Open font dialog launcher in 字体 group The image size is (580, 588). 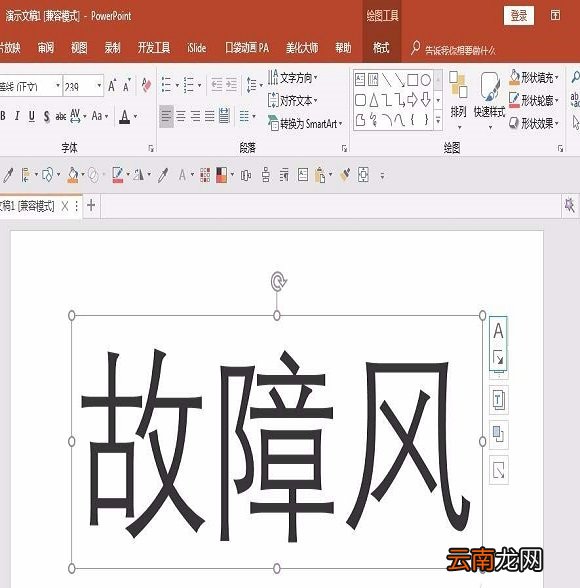[151, 148]
